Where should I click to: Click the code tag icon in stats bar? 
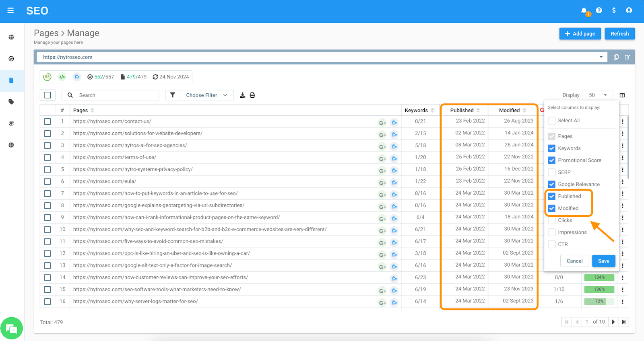(62, 77)
